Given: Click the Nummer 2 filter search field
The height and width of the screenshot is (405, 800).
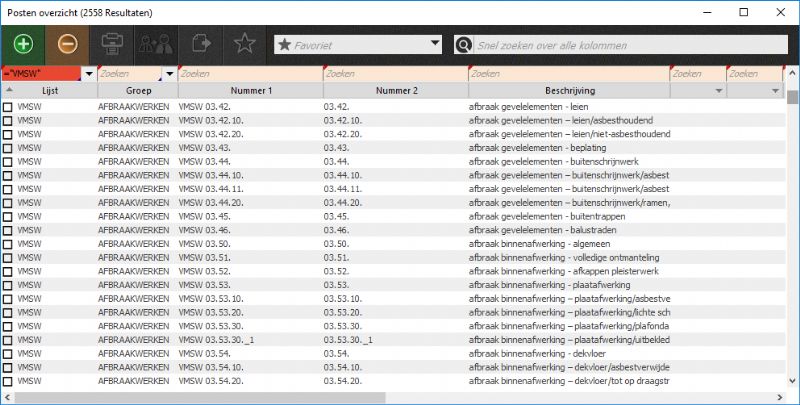Looking at the screenshot, I should [394, 74].
